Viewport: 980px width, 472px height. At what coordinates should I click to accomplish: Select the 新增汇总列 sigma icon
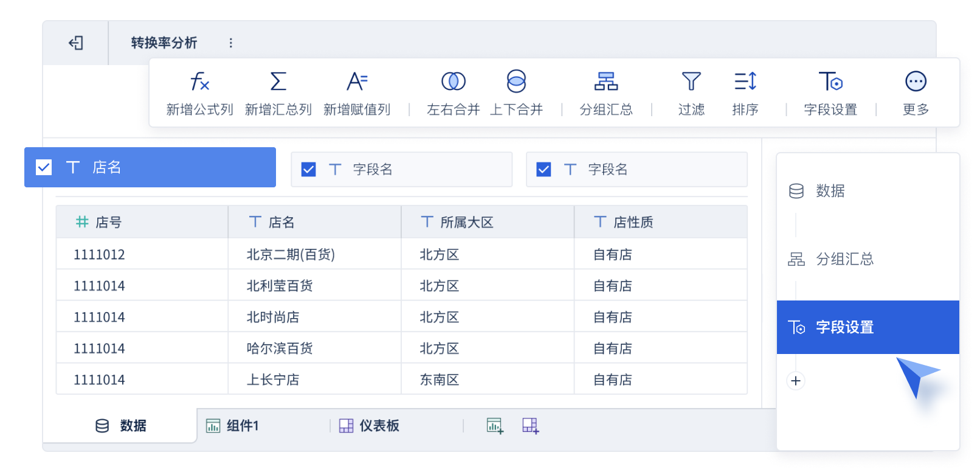[278, 82]
